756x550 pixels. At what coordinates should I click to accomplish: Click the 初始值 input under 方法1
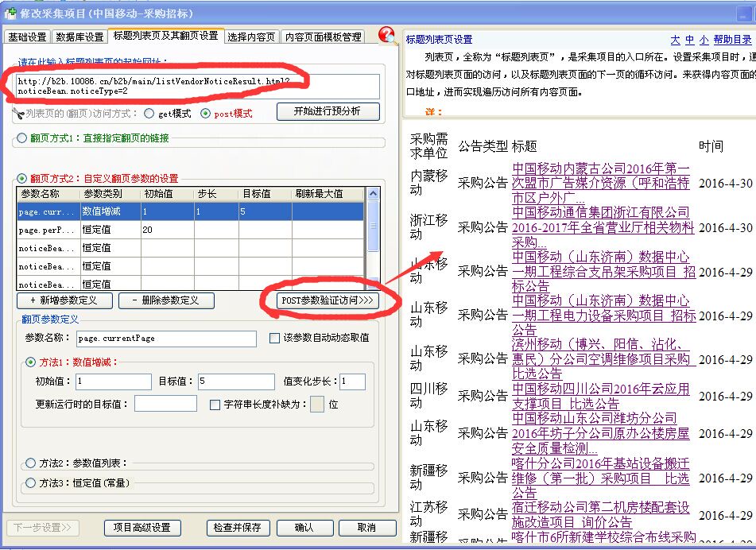pyautogui.click(x=114, y=382)
